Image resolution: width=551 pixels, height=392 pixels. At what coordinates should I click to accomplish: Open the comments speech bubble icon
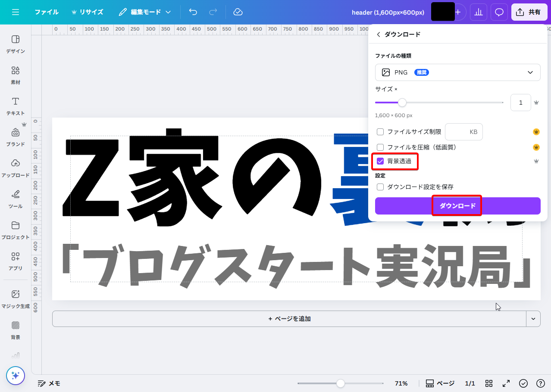click(x=499, y=12)
